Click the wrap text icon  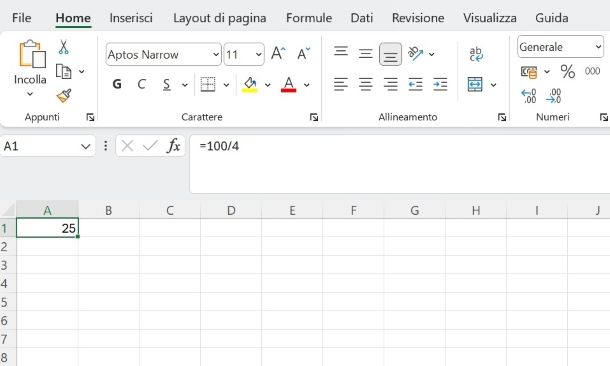[476, 54]
